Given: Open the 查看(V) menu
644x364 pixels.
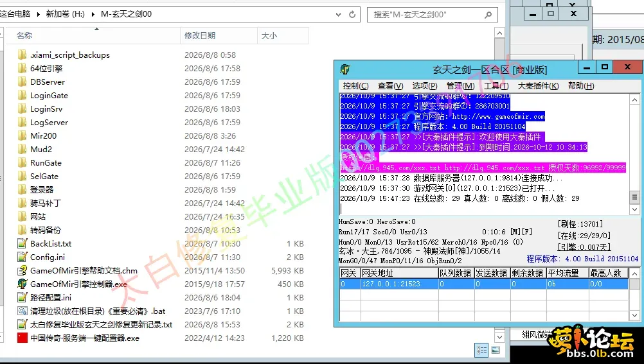Looking at the screenshot, I should [391, 86].
